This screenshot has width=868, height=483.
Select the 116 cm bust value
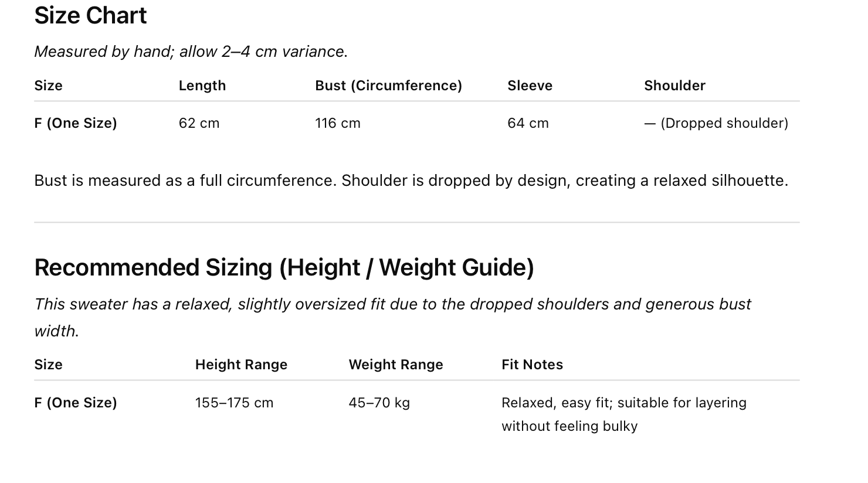pyautogui.click(x=337, y=123)
